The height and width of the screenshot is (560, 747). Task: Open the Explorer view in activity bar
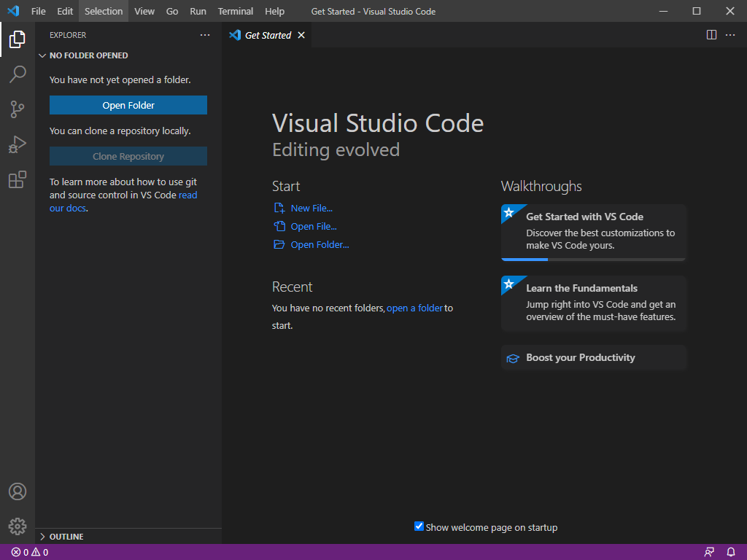coord(18,39)
